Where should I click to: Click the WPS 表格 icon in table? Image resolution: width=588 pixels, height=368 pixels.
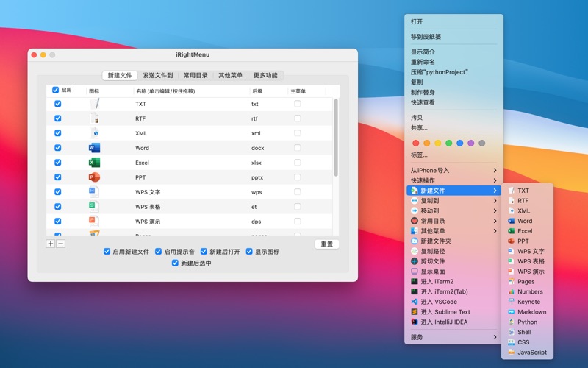coord(94,207)
